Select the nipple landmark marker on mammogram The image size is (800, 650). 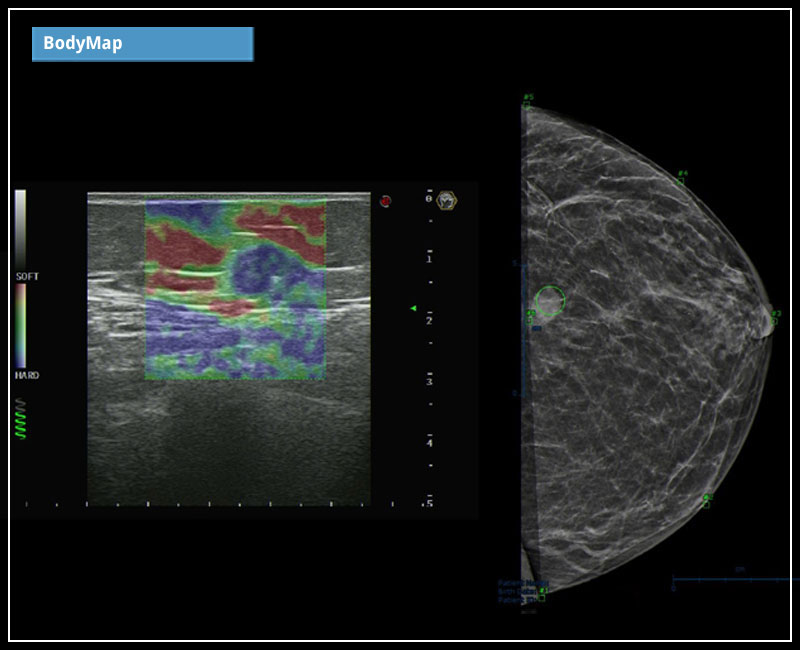coord(773,316)
